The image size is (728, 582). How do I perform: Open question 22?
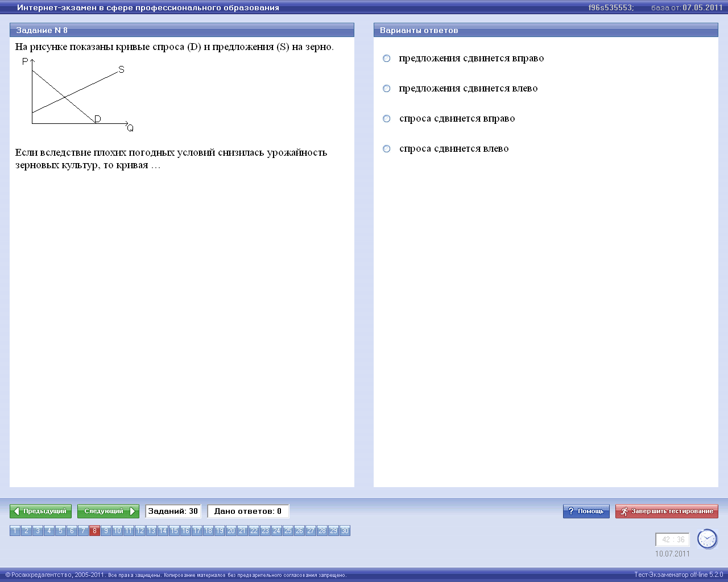tap(254, 531)
